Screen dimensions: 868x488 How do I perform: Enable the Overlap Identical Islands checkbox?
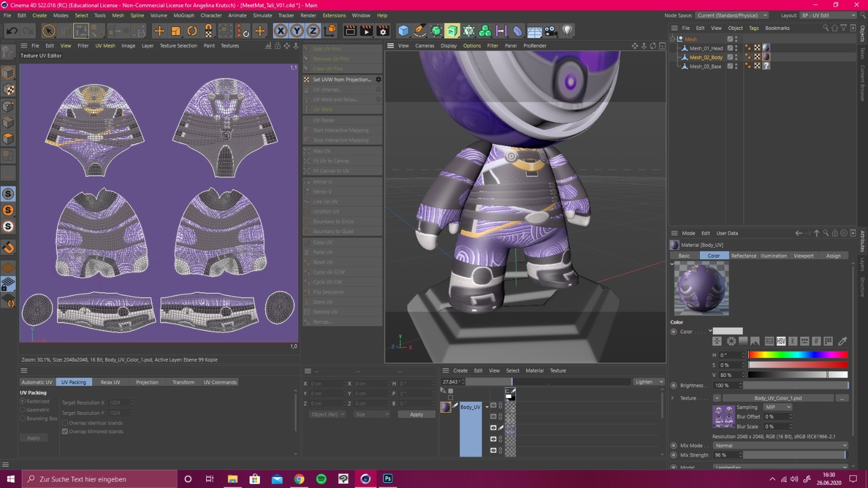(65, 423)
